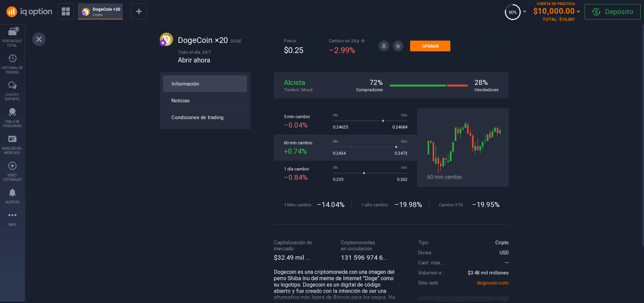Click the Dogecoin description paragraph

coord(334,285)
